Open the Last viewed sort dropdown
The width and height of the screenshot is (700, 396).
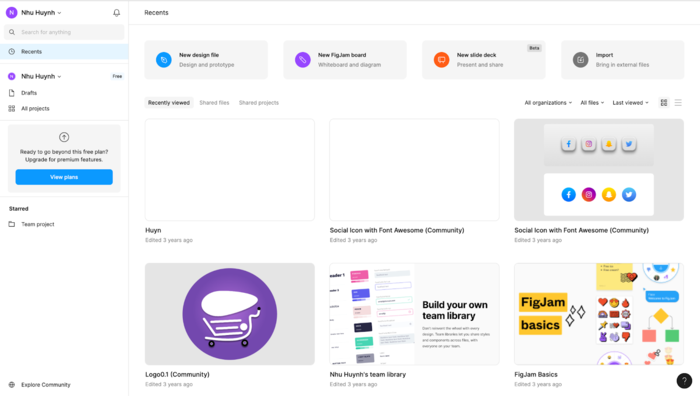click(630, 103)
